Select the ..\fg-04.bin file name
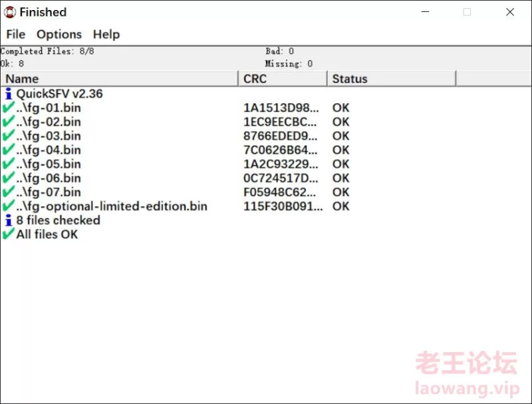The width and height of the screenshot is (532, 404). (x=49, y=150)
